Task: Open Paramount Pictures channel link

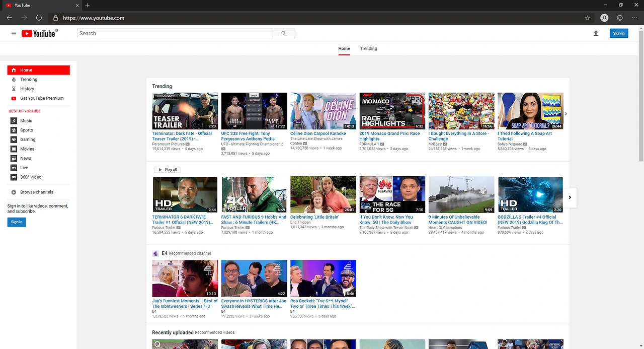Action: (x=169, y=144)
